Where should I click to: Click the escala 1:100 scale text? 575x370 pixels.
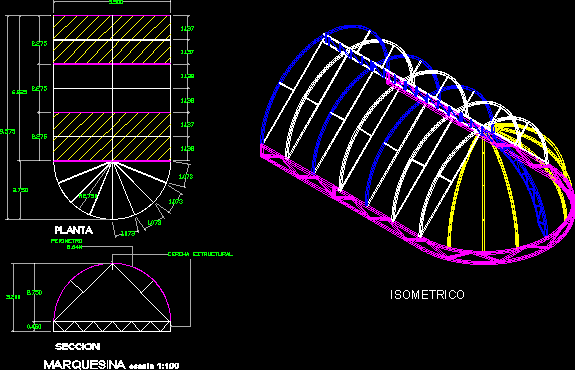(154, 366)
